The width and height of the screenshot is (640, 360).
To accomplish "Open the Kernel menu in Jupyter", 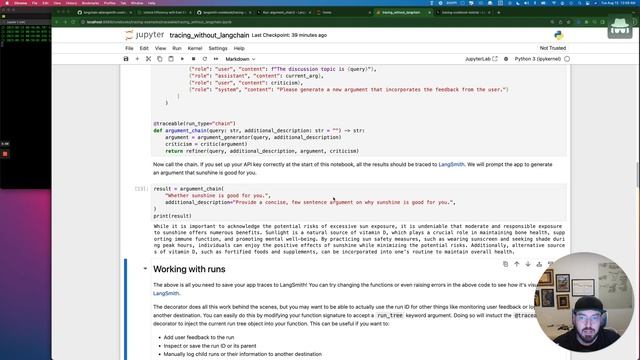I will click(x=195, y=48).
